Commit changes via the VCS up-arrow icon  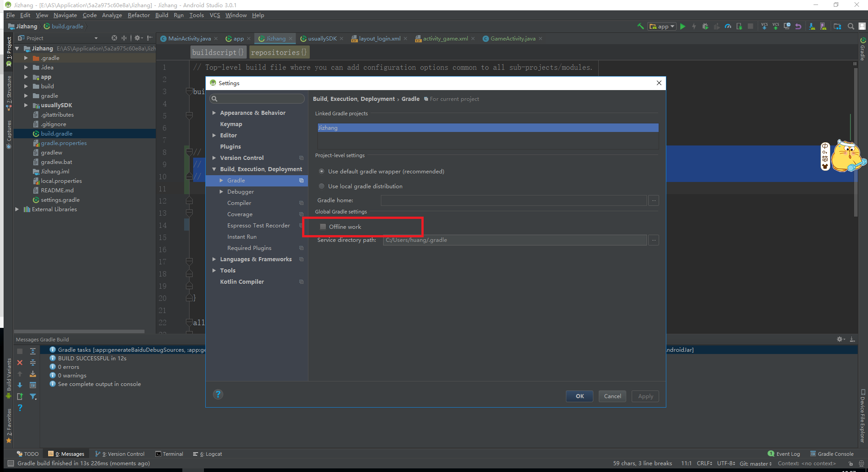tap(776, 26)
